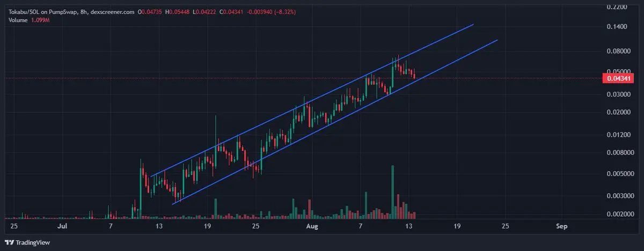Viewport: 644px width, 251px height.
Task: Click the 0.03000 price axis label
Action: coord(620,94)
